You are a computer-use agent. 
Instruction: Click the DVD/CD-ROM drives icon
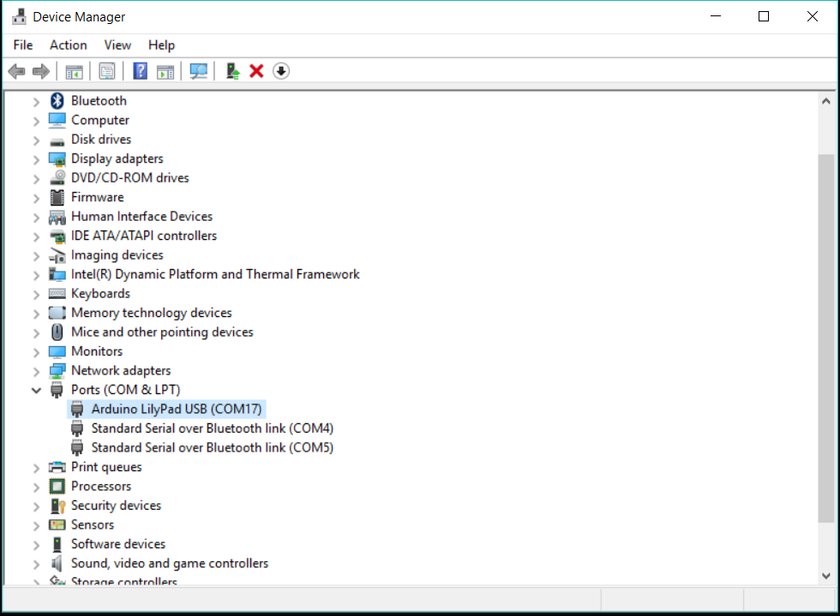click(57, 178)
